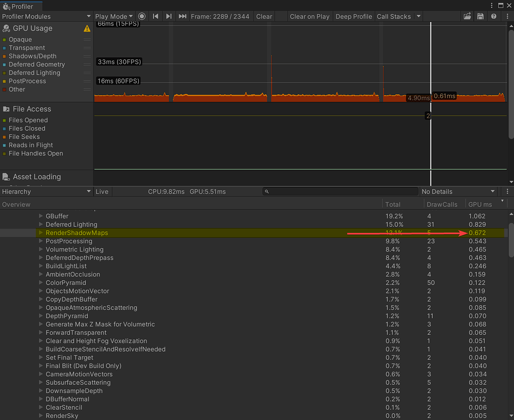
Task: Enable Deep Profile
Action: coord(353,16)
